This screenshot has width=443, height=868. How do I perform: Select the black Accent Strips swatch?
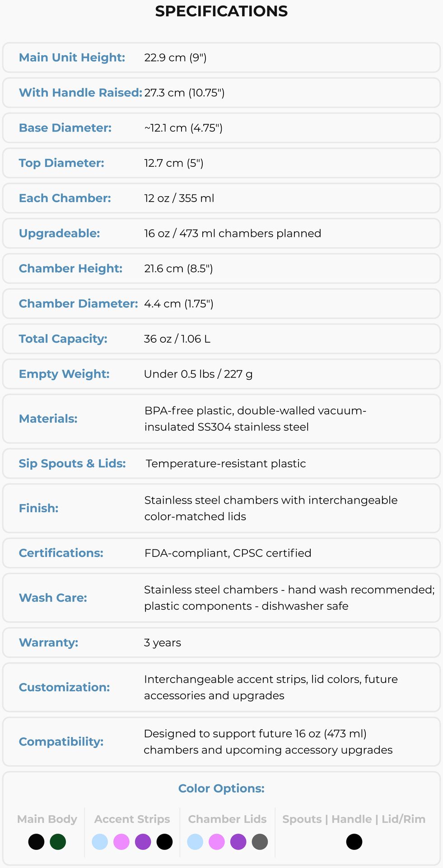164,842
